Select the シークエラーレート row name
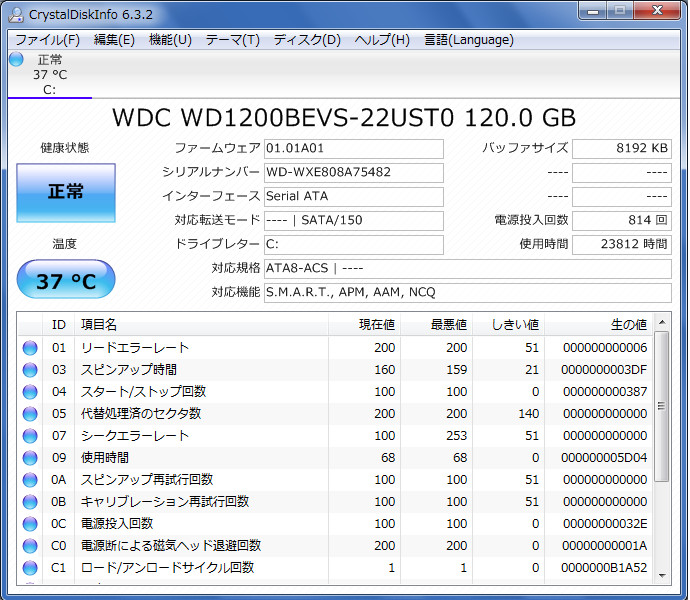Screen dimensions: 690x600 click(x=135, y=436)
